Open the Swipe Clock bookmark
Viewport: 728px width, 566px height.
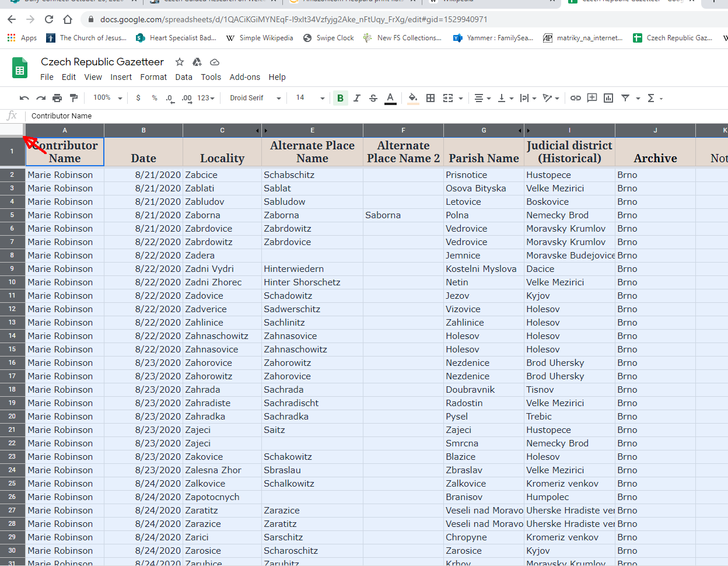[x=329, y=38]
